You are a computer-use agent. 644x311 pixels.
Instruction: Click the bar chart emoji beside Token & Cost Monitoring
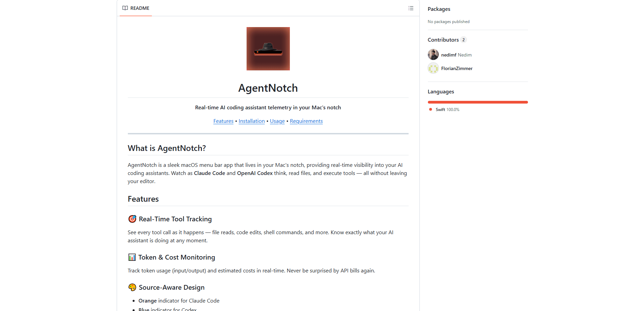coord(132,257)
